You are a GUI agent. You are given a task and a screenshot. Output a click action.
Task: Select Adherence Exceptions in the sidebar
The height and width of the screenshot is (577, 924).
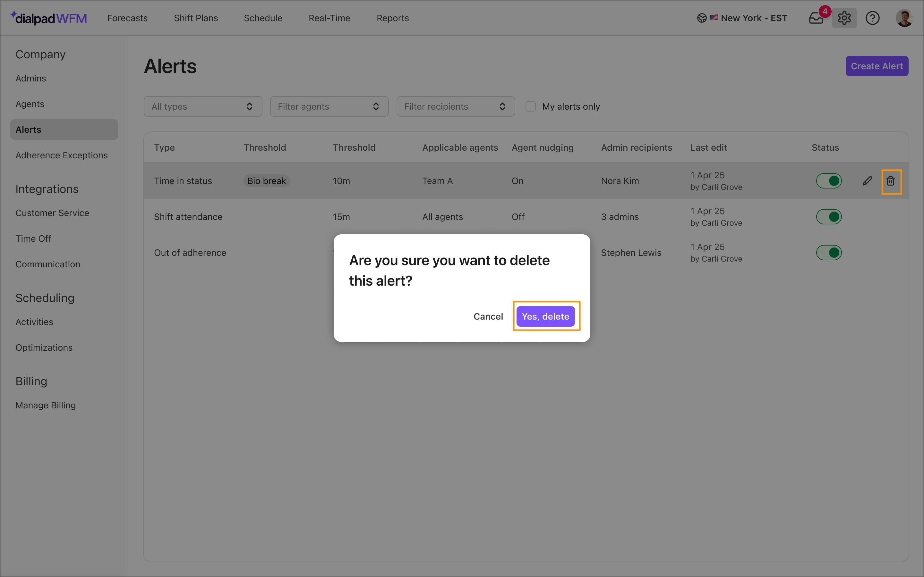tap(62, 155)
